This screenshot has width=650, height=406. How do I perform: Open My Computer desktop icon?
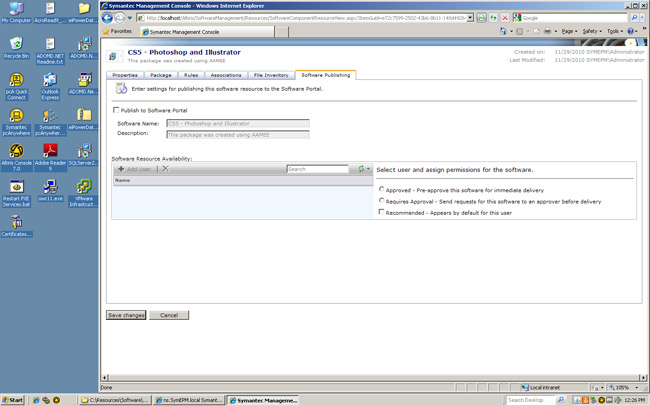tap(16, 12)
